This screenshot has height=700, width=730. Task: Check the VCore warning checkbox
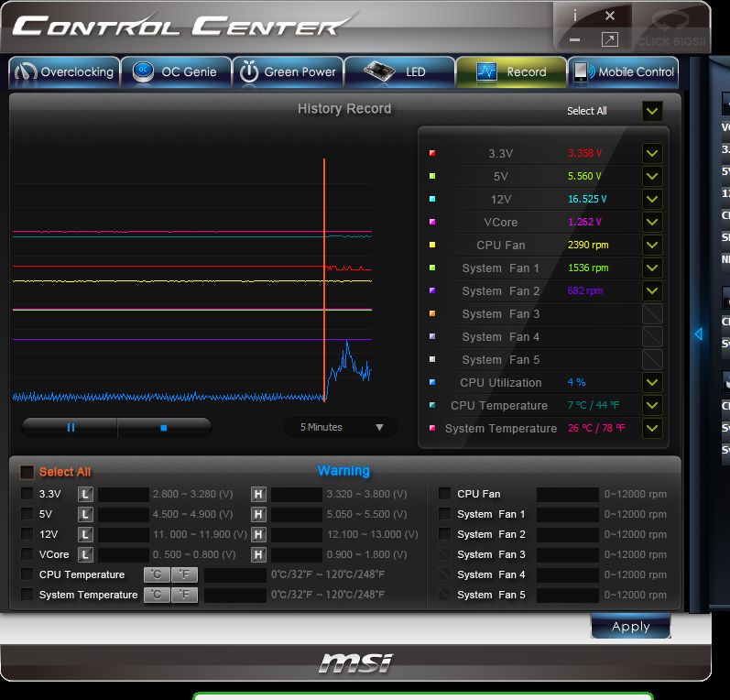(x=27, y=554)
